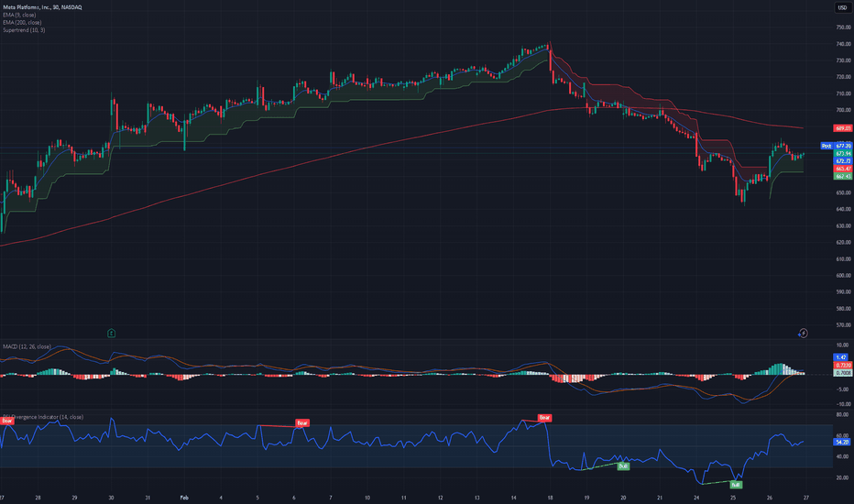
Task: Click the 0.7008 MACD histogram label
Action: [x=843, y=373]
